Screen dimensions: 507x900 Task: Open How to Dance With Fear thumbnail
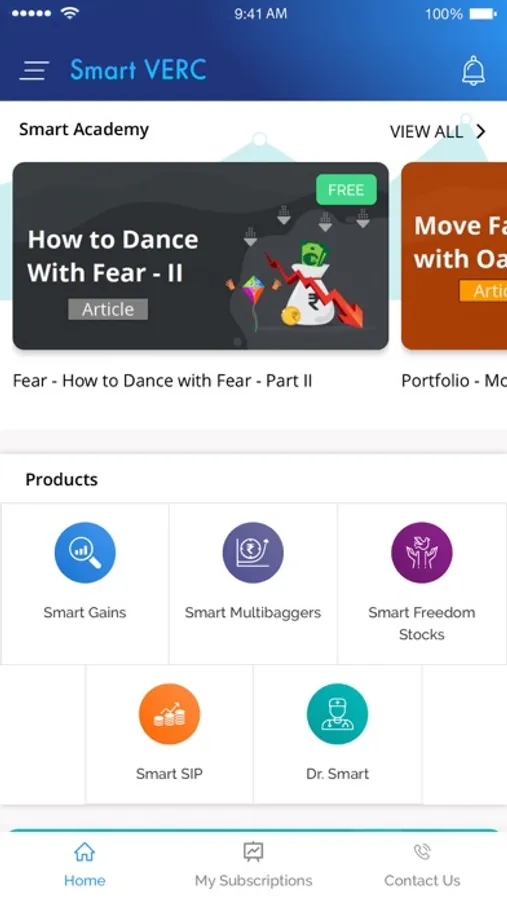coord(200,256)
